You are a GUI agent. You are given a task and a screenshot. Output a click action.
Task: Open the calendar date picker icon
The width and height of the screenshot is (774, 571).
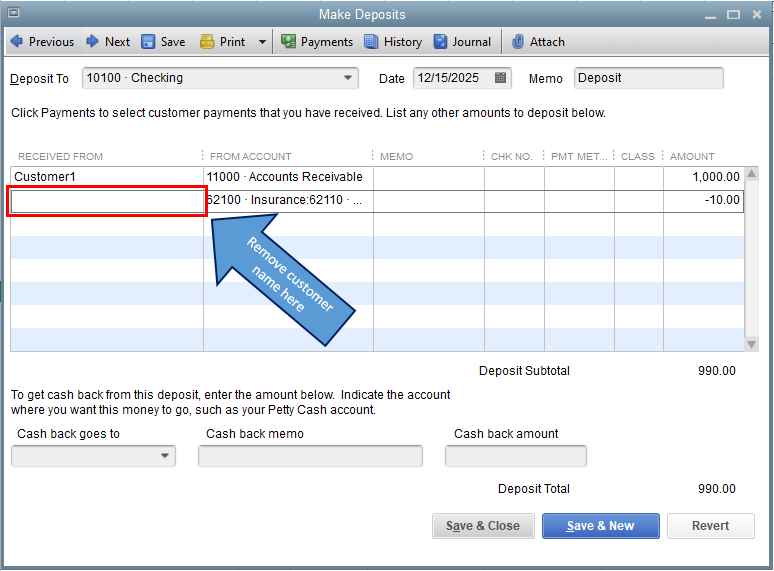coord(500,77)
